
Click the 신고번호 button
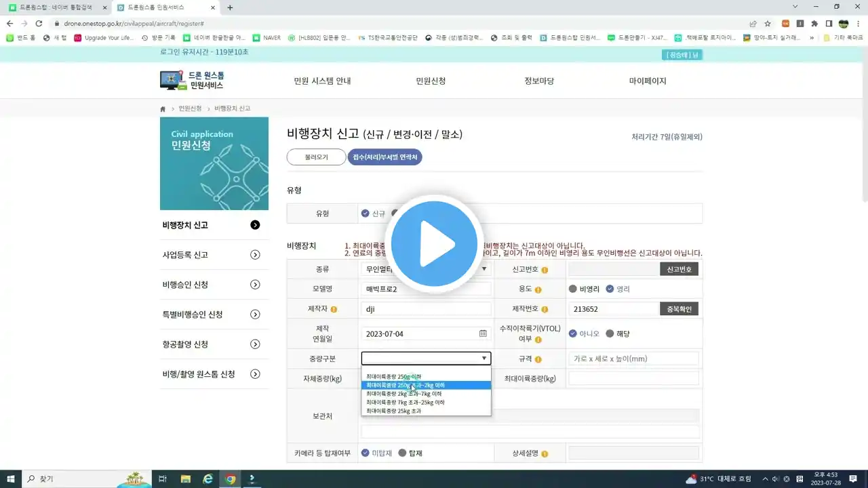[x=679, y=269]
